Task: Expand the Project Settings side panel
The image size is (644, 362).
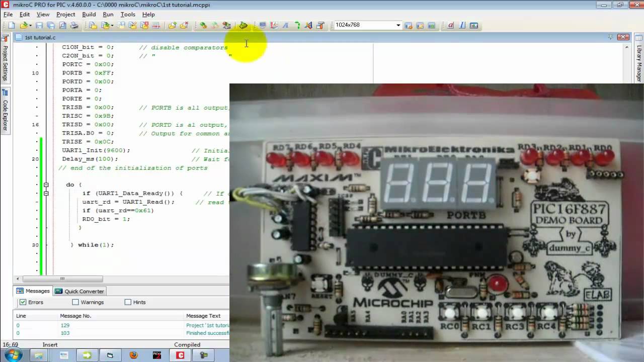Action: (x=5, y=58)
